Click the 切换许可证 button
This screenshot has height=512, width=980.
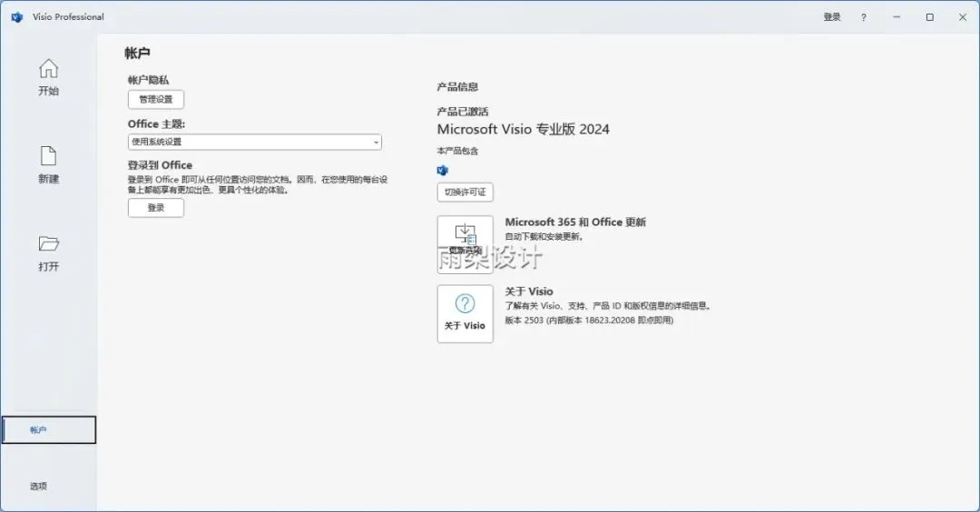click(465, 192)
